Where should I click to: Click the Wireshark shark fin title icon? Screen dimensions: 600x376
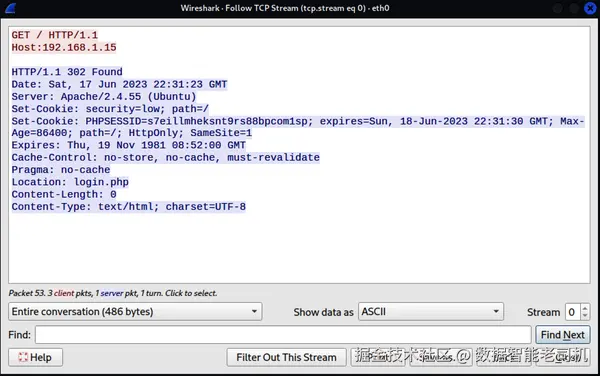(x=10, y=8)
